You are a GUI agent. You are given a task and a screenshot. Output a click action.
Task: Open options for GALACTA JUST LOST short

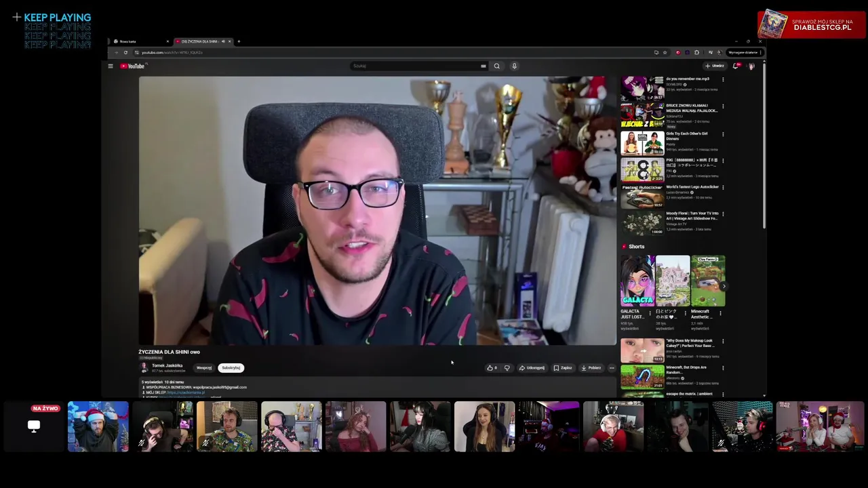(x=650, y=313)
